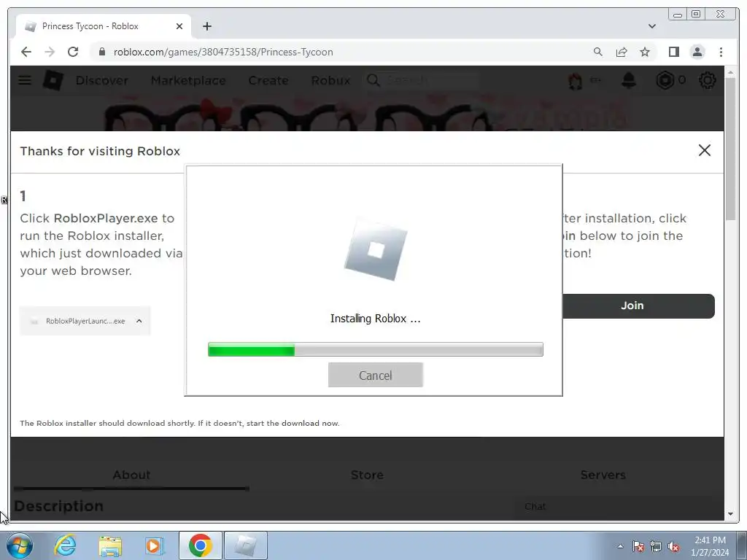Image resolution: width=747 pixels, height=560 pixels.
Task: Click the browser forward arrow
Action: tap(50, 52)
